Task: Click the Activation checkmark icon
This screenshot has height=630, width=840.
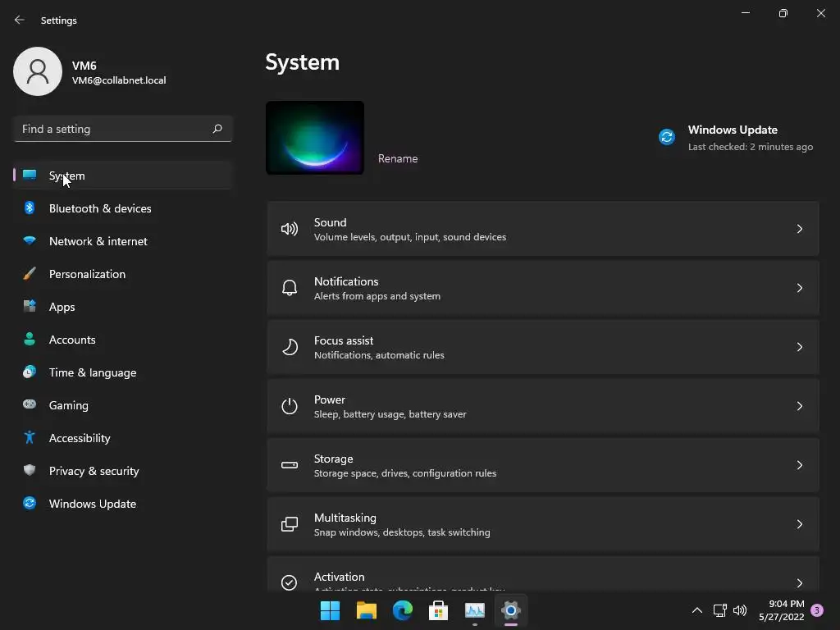Action: (290, 582)
